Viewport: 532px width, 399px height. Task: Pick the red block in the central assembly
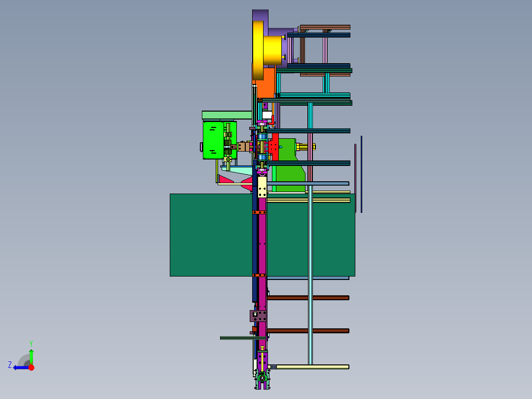point(274,147)
